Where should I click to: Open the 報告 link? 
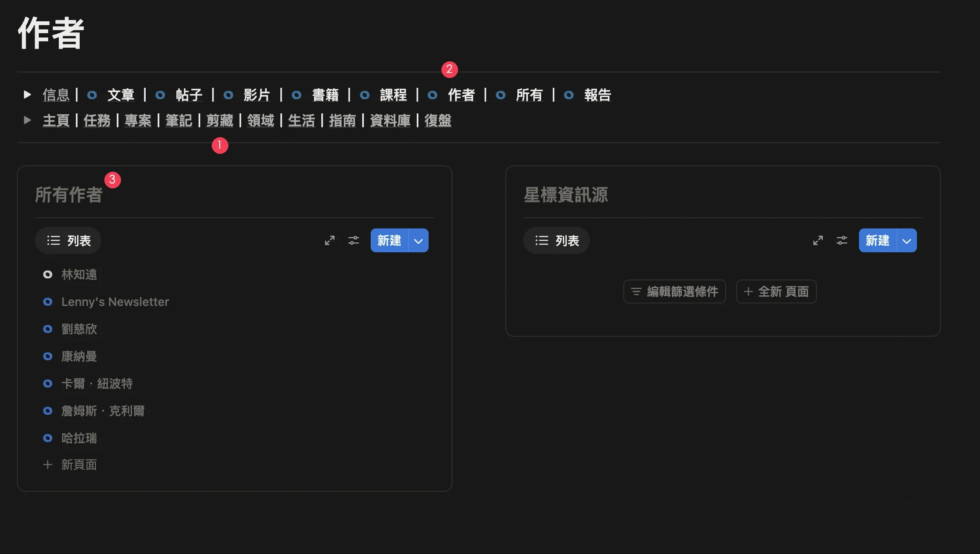click(x=598, y=95)
